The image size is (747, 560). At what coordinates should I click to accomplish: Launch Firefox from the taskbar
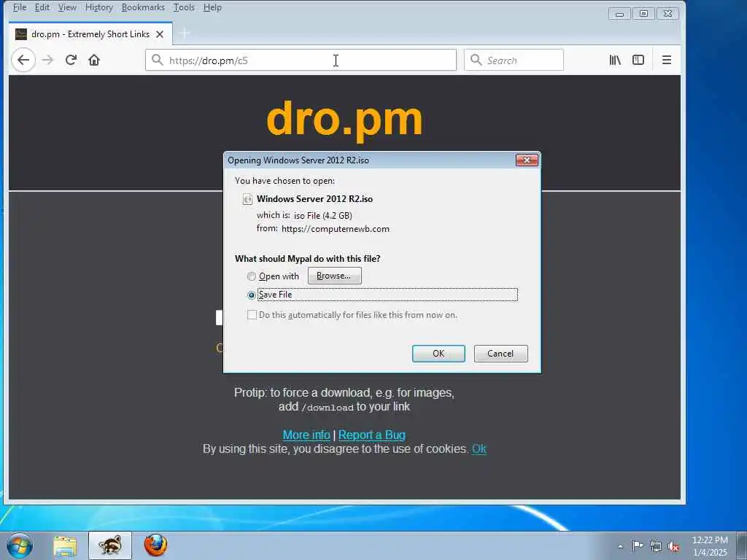coord(155,545)
